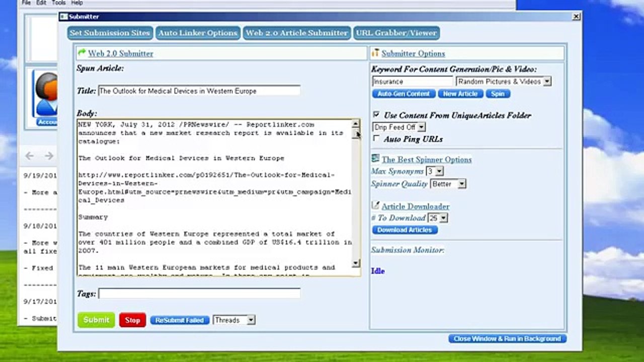Screen dimensions: 644x362
Task: Click the Body scrollbar thumb
Action: (x=356, y=133)
